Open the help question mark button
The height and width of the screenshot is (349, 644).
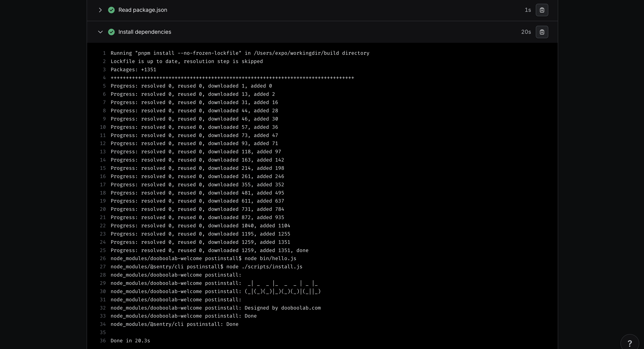pyautogui.click(x=629, y=343)
